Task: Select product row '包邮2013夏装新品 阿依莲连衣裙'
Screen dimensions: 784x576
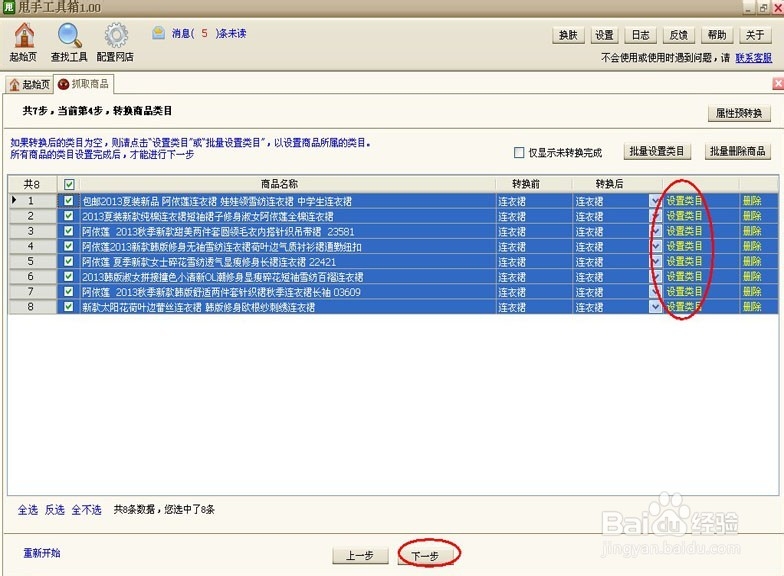Action: pyautogui.click(x=393, y=201)
